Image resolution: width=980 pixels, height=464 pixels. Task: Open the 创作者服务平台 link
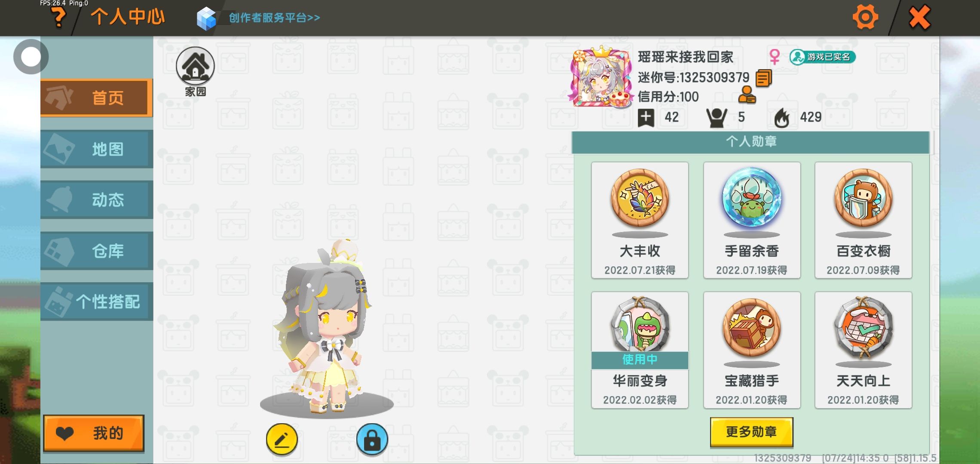(x=274, y=18)
